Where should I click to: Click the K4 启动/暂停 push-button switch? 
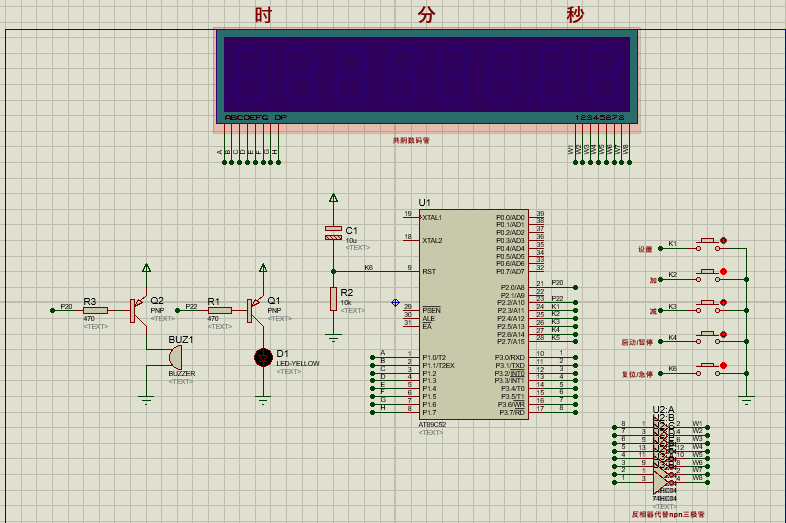click(x=708, y=338)
